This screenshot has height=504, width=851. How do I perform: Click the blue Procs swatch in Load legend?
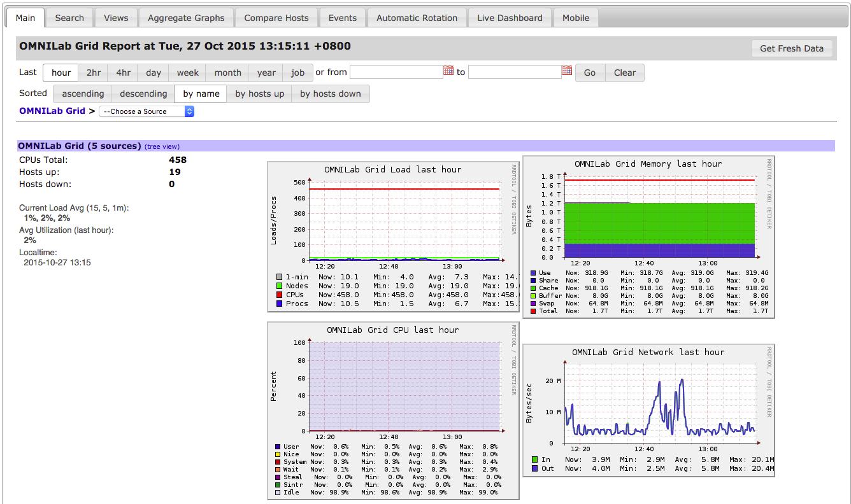click(280, 304)
